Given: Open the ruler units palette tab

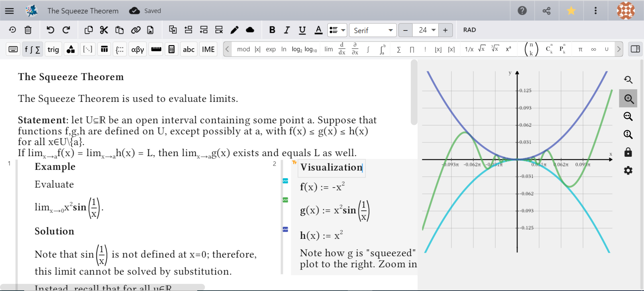Looking at the screenshot, I should click(156, 50).
